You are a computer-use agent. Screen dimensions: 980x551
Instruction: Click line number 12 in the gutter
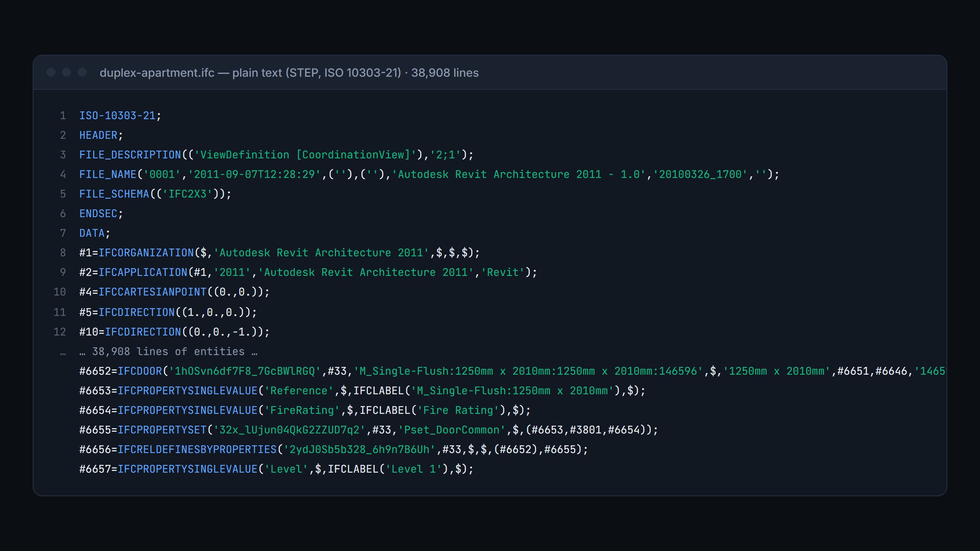pos(60,332)
